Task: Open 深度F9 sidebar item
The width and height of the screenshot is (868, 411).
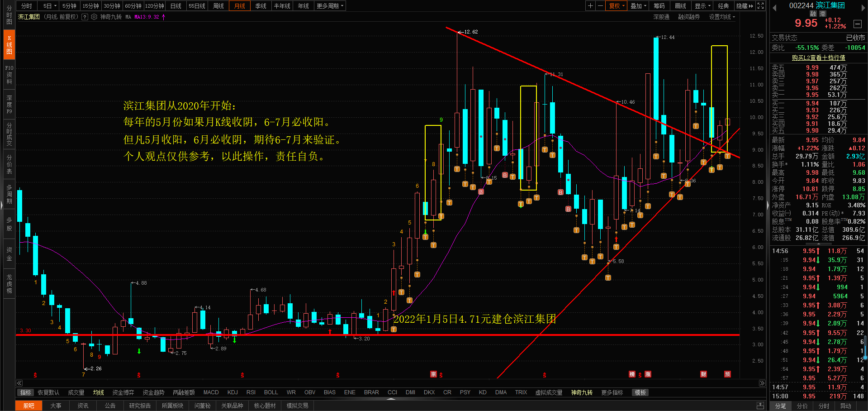Action: coord(9,104)
